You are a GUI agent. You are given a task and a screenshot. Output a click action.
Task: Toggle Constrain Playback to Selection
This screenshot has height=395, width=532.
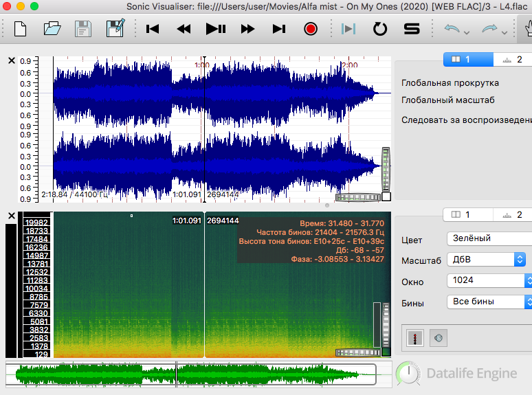point(348,29)
